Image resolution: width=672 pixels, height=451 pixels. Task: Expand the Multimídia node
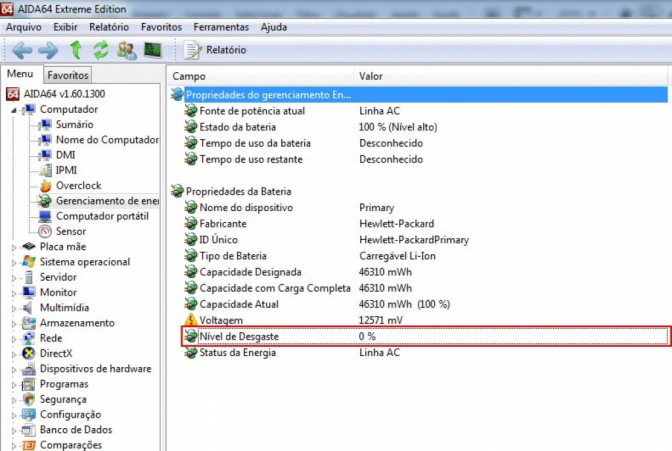tap(14, 309)
